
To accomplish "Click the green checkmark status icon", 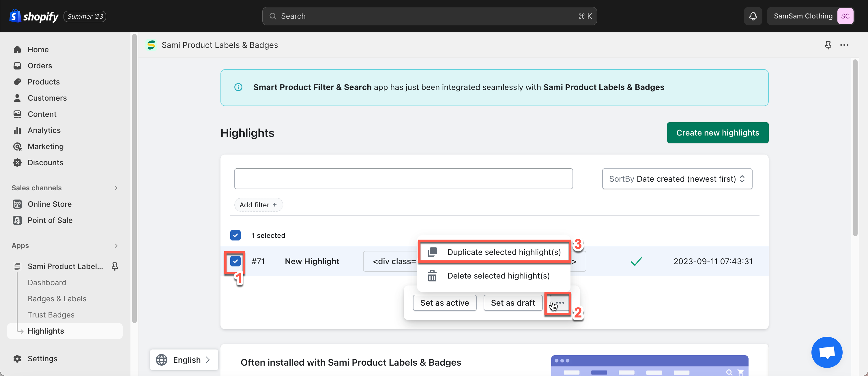I will click(636, 261).
